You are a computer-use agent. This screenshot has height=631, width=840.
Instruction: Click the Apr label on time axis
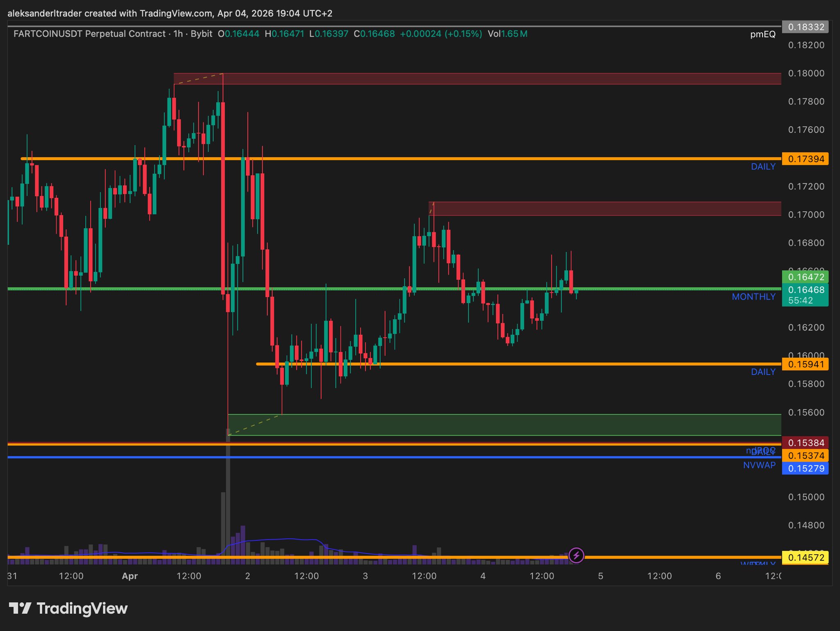tap(130, 576)
